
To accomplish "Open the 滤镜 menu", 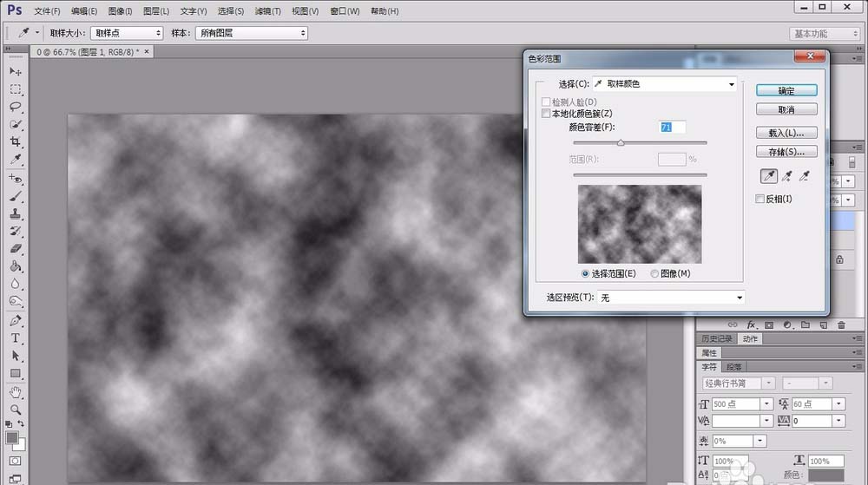I will 268,11.
